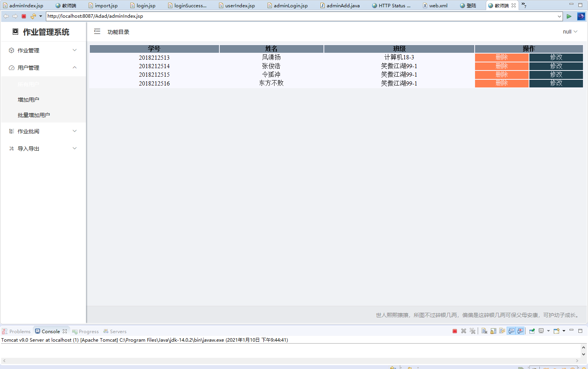
Task: Toggle show console when standard error changes
Action: [x=520, y=331]
